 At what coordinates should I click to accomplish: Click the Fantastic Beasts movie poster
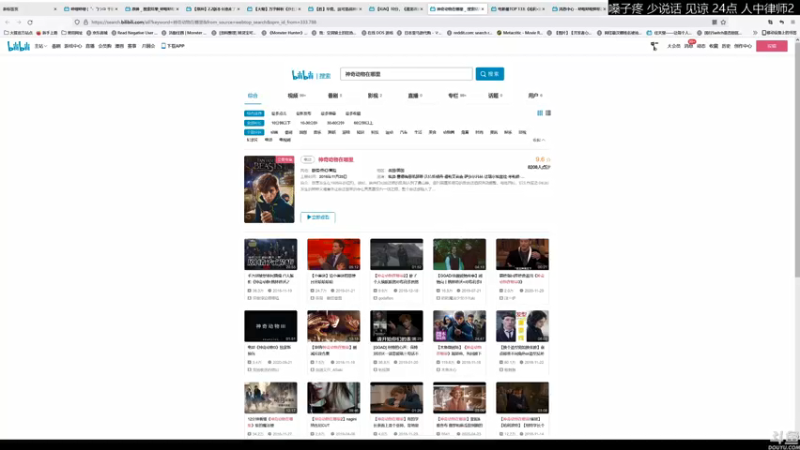(269, 189)
